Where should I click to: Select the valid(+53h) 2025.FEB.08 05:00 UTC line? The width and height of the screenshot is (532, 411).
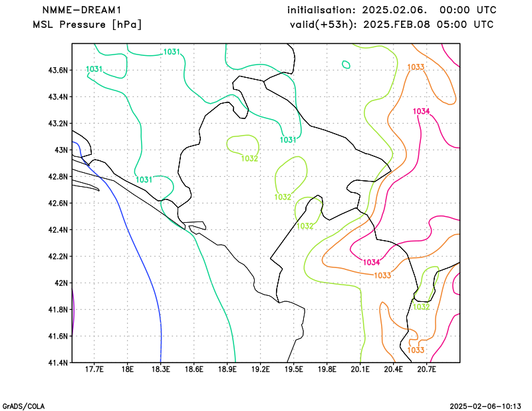click(392, 25)
